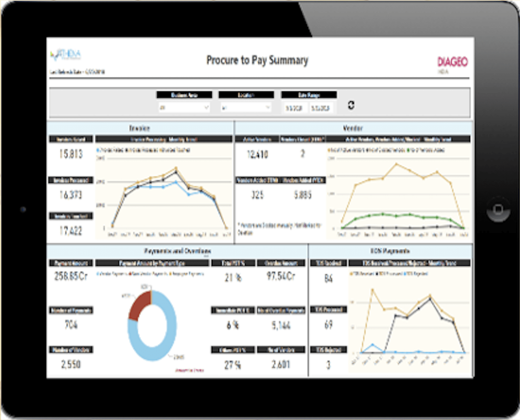
Task: Click the 27 % value
Action: [x=233, y=365]
